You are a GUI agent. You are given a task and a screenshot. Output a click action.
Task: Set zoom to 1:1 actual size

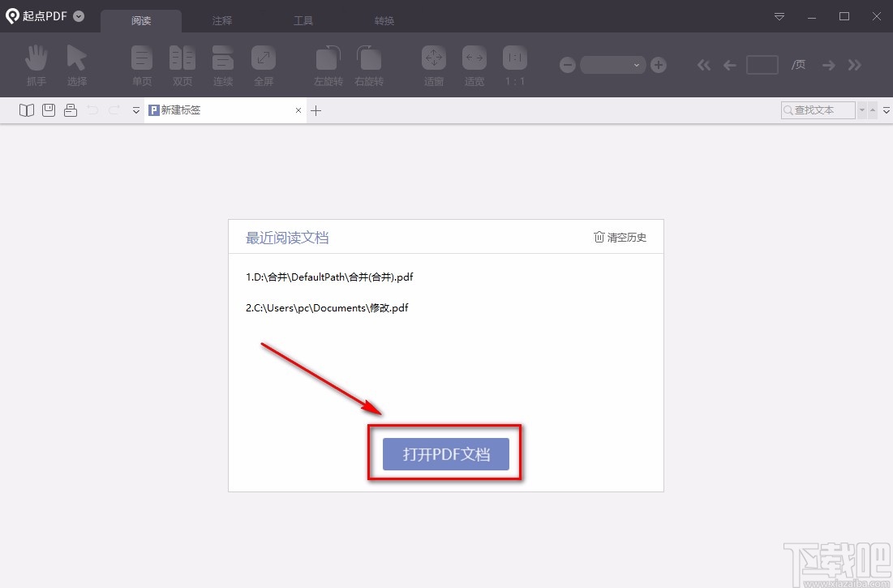click(514, 65)
